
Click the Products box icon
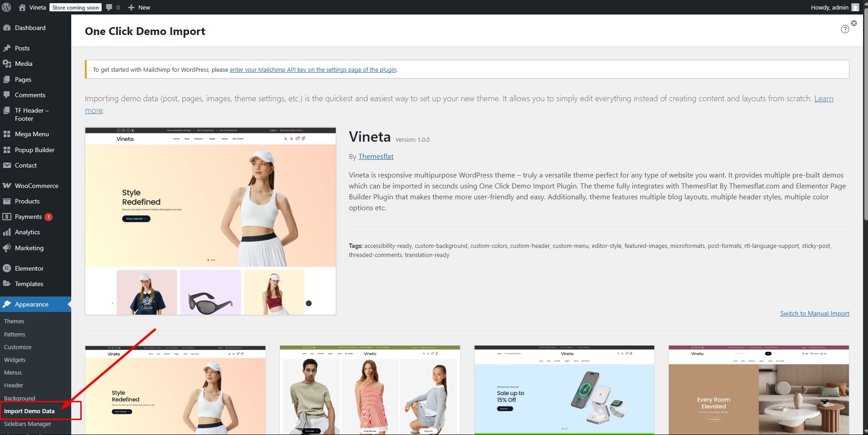(x=7, y=201)
